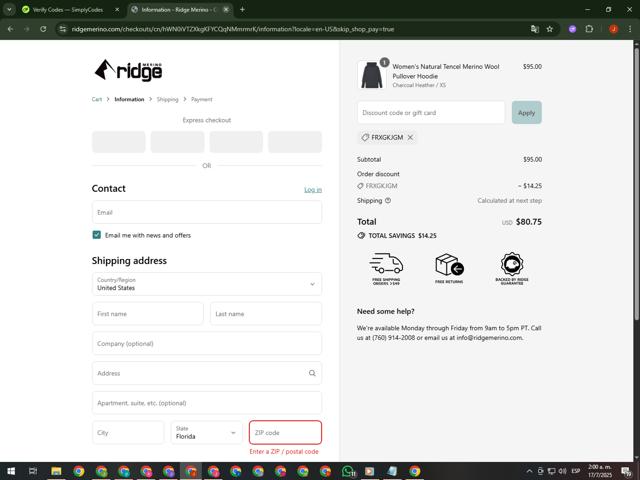Click the last express checkout button

pyautogui.click(x=295, y=142)
